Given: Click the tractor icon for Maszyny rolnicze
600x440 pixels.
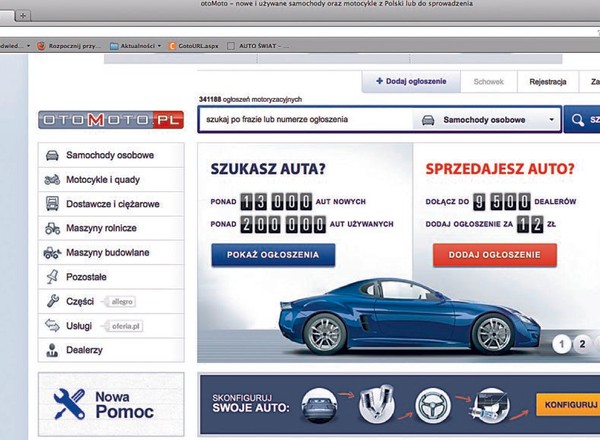Looking at the screenshot, I should (x=52, y=228).
